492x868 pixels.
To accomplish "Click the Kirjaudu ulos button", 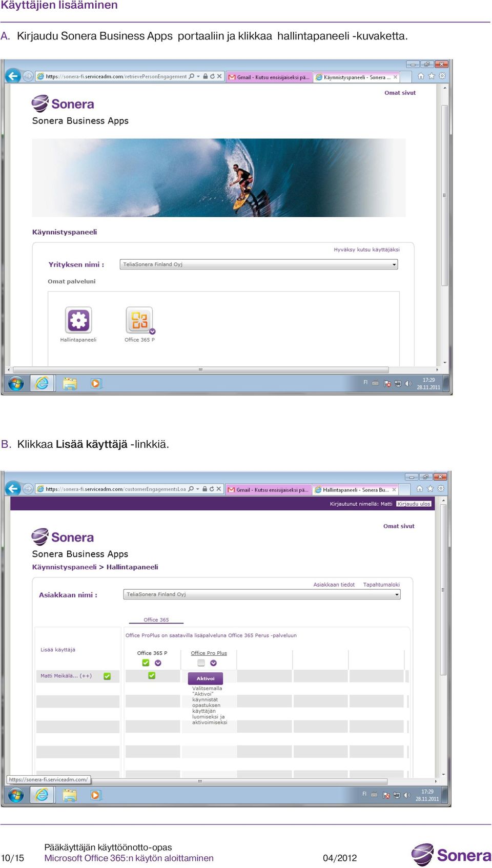I will coord(414,504).
